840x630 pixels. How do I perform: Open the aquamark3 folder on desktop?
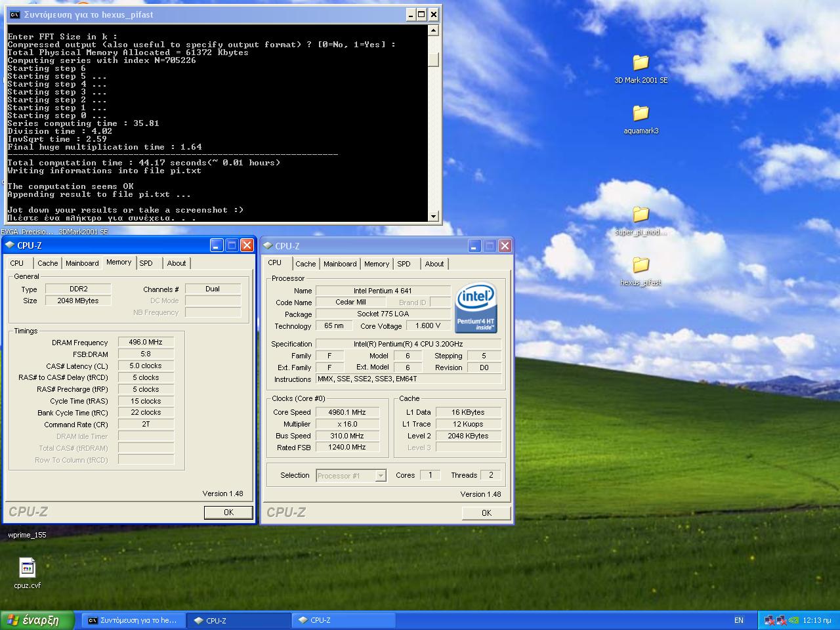pos(640,114)
